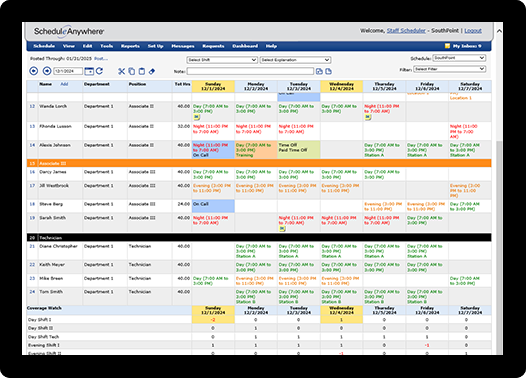This screenshot has height=378, width=526.
Task: Select Keith Meyer's Friday Day shift cell
Action: 427,267
